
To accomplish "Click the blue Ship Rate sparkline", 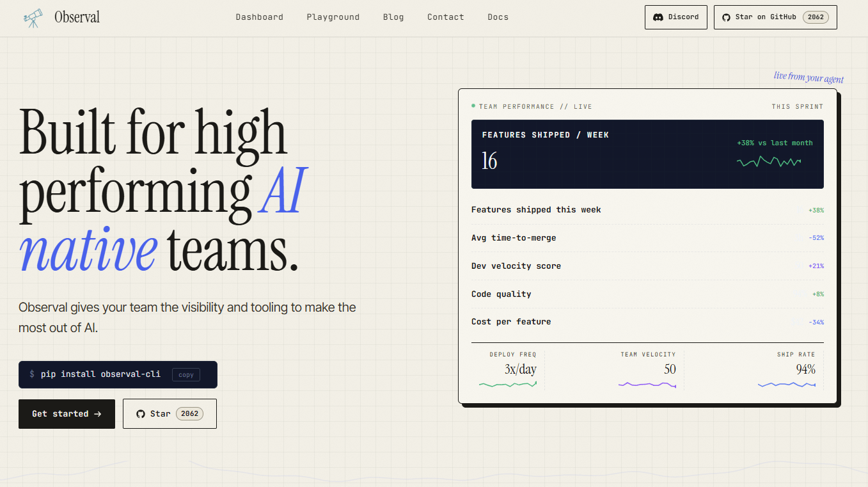I will pos(787,385).
